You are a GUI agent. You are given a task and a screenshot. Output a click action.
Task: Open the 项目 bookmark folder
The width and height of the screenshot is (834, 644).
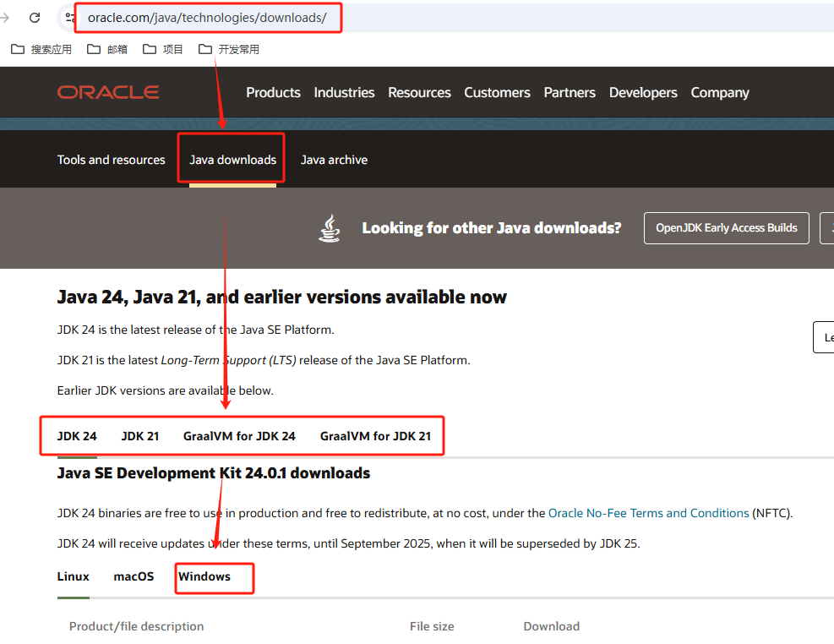click(163, 50)
